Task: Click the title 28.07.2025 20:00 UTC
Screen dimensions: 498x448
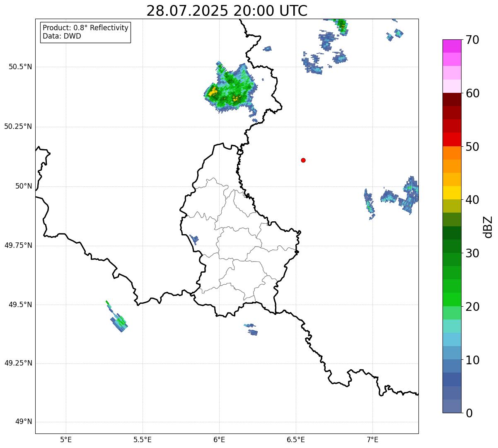Action: [227, 11]
